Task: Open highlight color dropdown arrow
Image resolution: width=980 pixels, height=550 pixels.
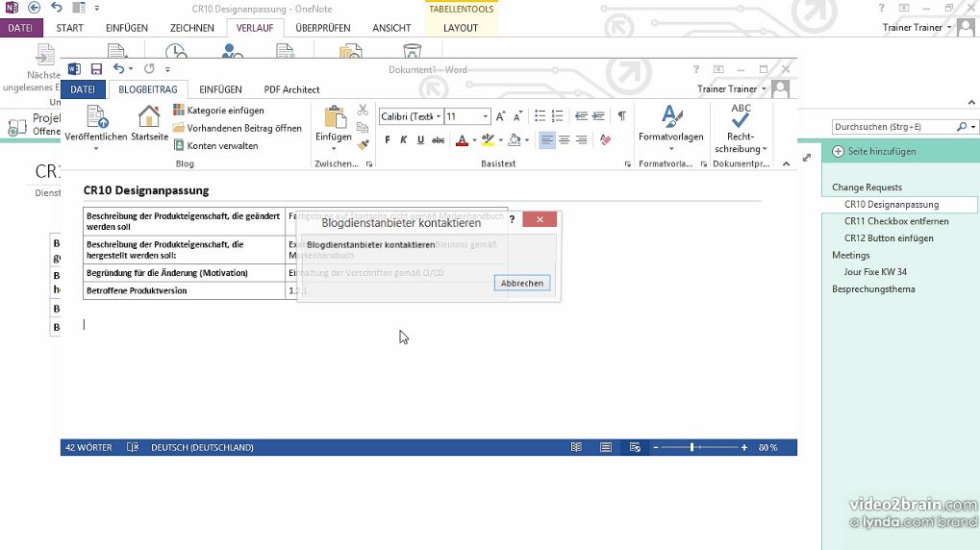Action: pos(501,140)
